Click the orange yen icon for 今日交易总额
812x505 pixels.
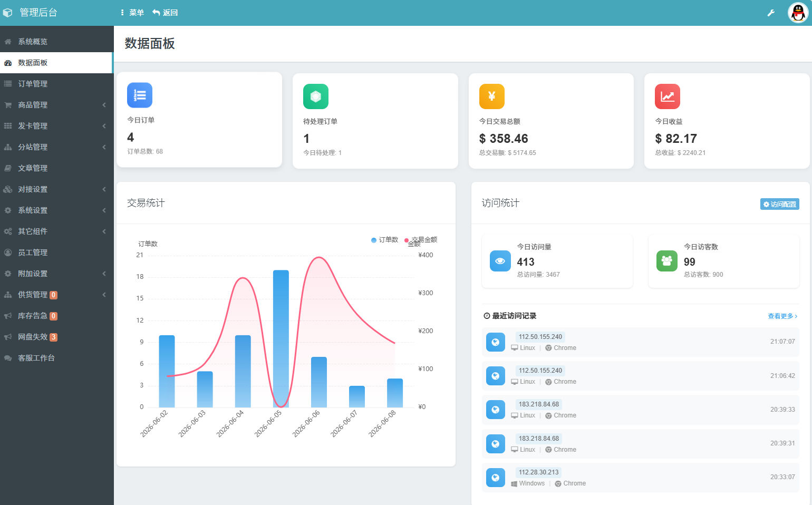click(x=492, y=96)
